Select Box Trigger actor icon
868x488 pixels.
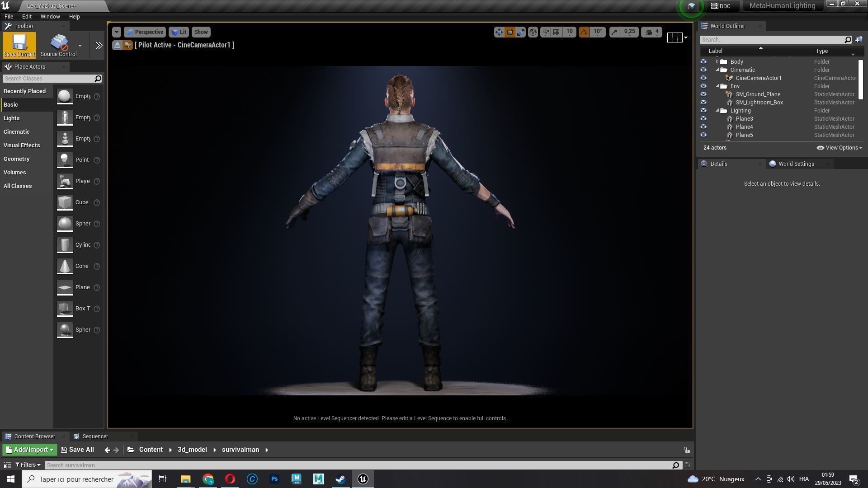tap(65, 309)
